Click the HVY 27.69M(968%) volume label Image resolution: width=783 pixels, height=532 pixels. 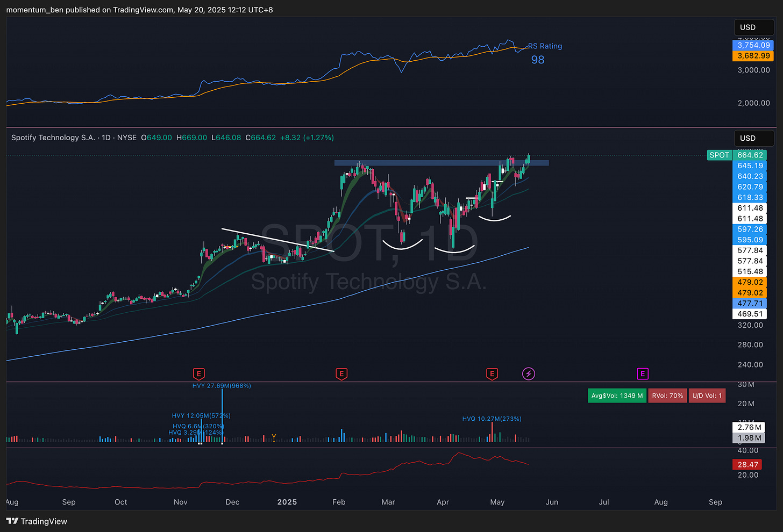(x=222, y=386)
